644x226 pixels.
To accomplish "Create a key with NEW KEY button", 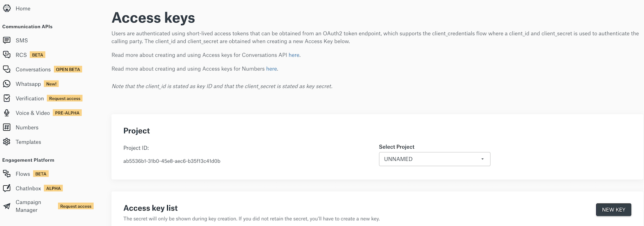I will pos(614,210).
